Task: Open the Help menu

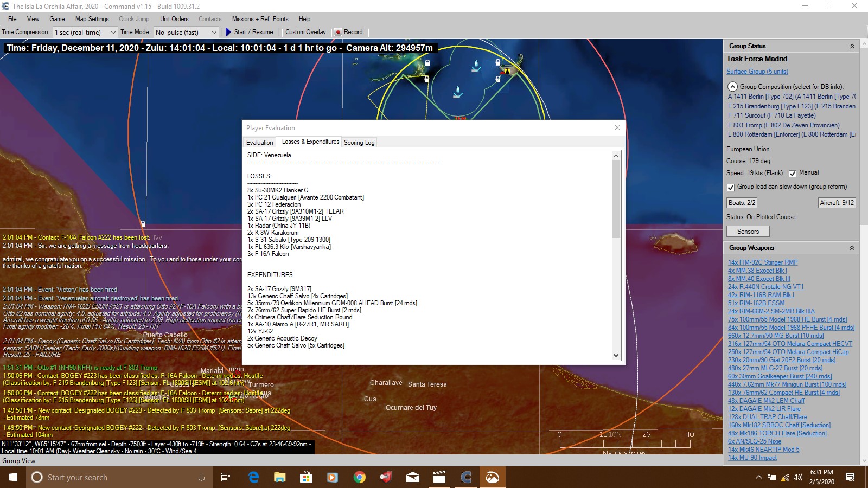Action: coord(304,19)
